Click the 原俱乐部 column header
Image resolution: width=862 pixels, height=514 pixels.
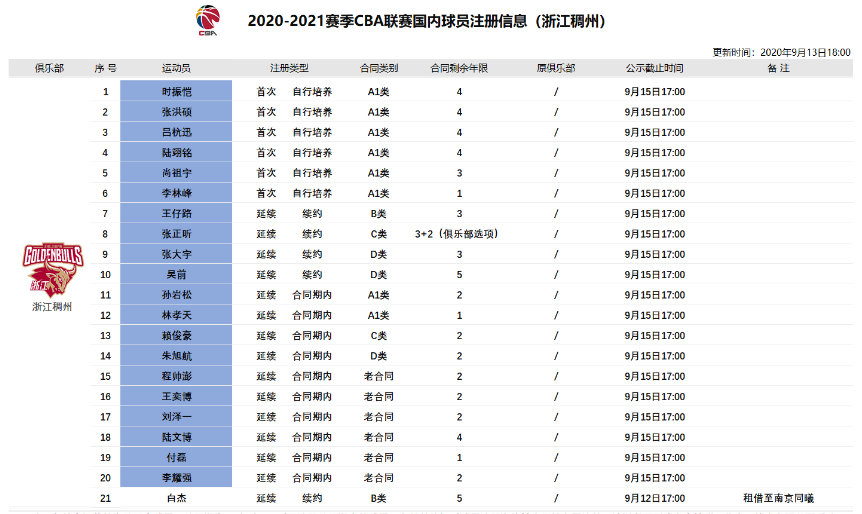tap(555, 69)
